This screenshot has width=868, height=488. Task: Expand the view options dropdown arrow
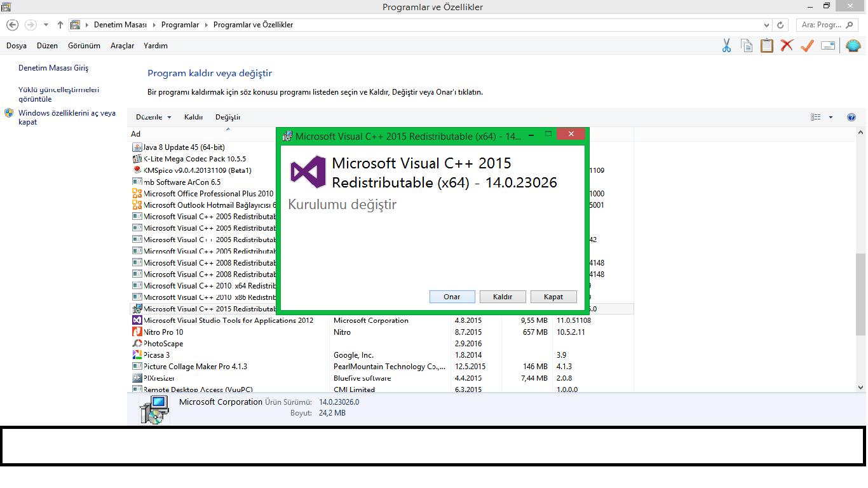tap(831, 117)
